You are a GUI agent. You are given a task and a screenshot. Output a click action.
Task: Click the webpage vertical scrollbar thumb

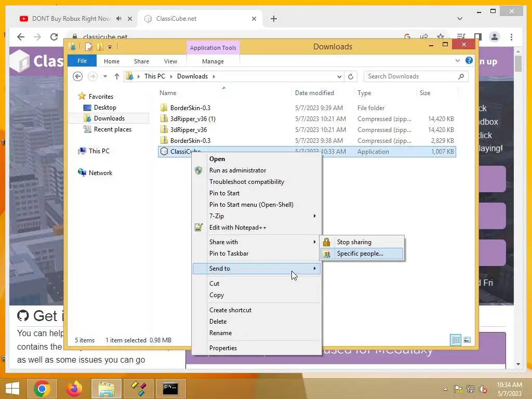point(518,63)
